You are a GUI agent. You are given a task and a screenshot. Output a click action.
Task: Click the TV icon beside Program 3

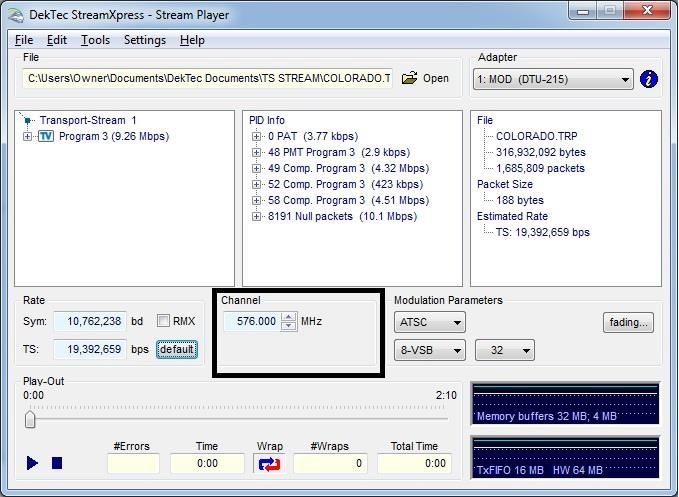(x=46, y=136)
